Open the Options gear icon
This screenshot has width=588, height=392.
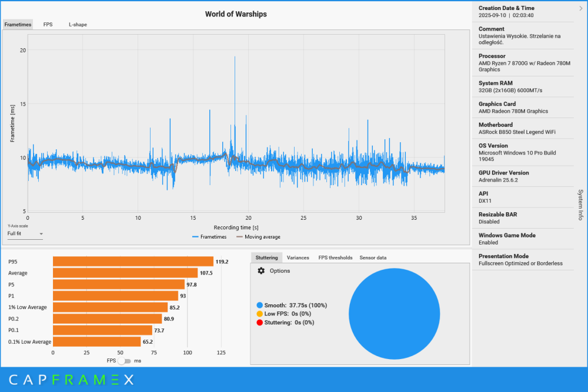tap(261, 270)
